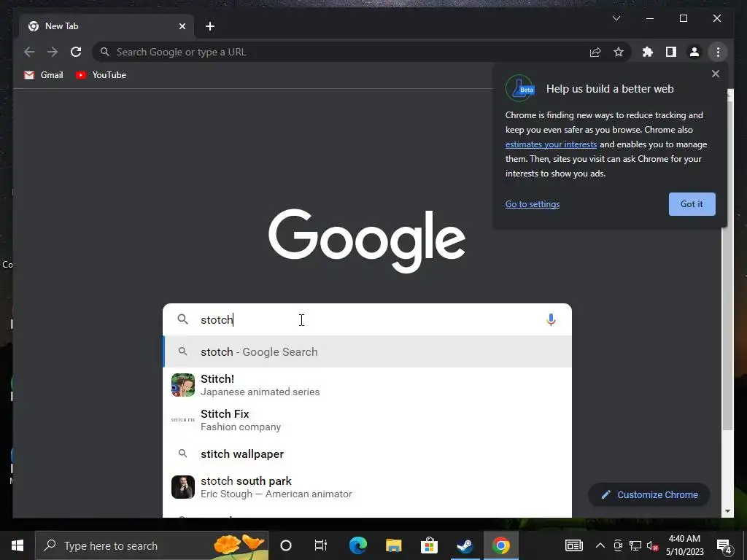This screenshot has width=747, height=560.
Task: Open the News and interests taskbar icon
Action: click(573, 545)
